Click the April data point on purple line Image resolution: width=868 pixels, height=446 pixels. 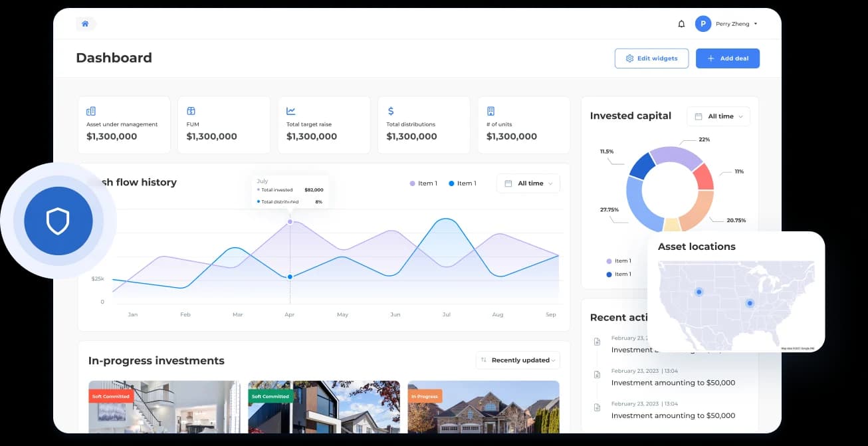290,221
